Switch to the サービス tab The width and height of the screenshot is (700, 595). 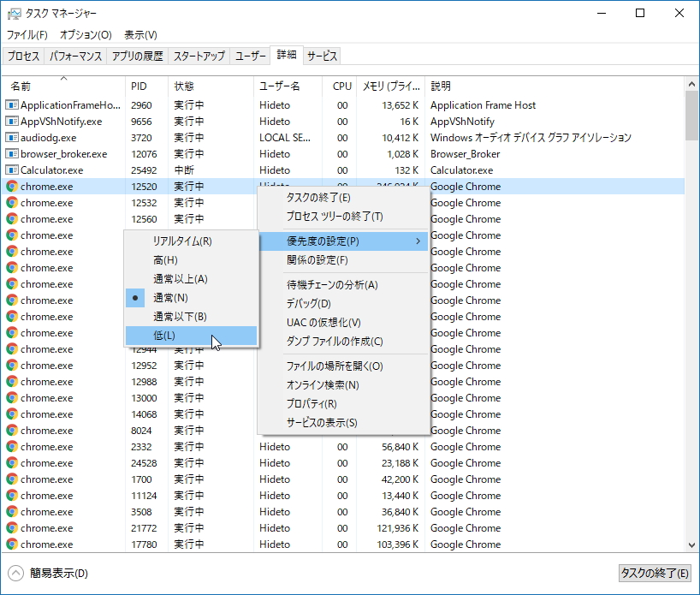[322, 56]
